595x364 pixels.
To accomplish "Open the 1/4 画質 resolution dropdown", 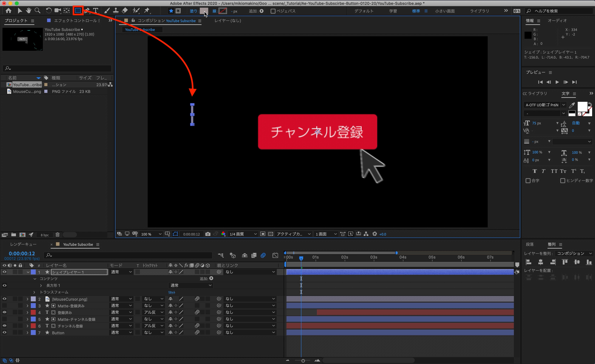I will pos(243,234).
